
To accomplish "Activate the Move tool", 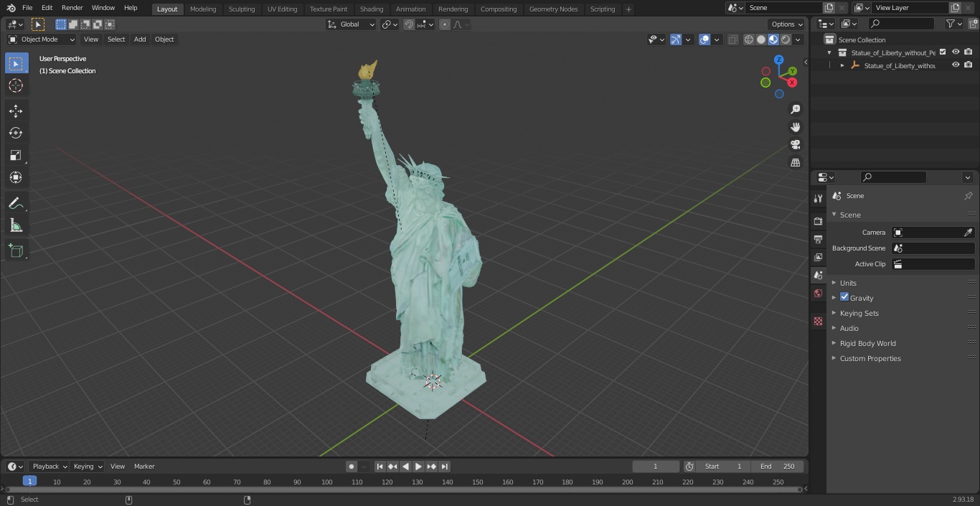I will coord(16,111).
